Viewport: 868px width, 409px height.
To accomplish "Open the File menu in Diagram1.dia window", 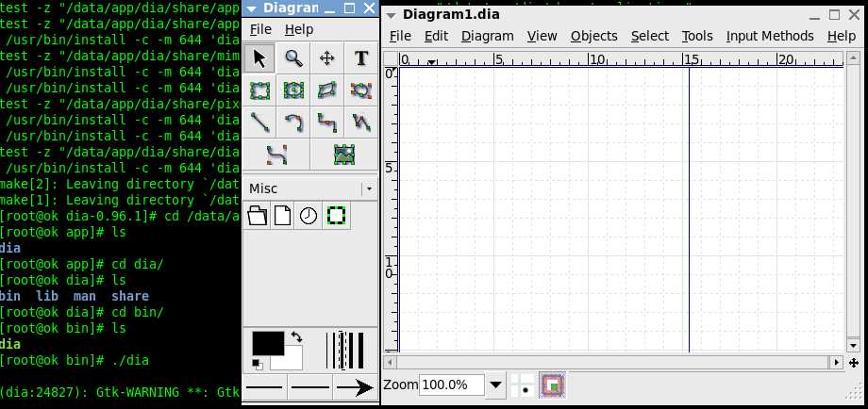I will click(400, 36).
